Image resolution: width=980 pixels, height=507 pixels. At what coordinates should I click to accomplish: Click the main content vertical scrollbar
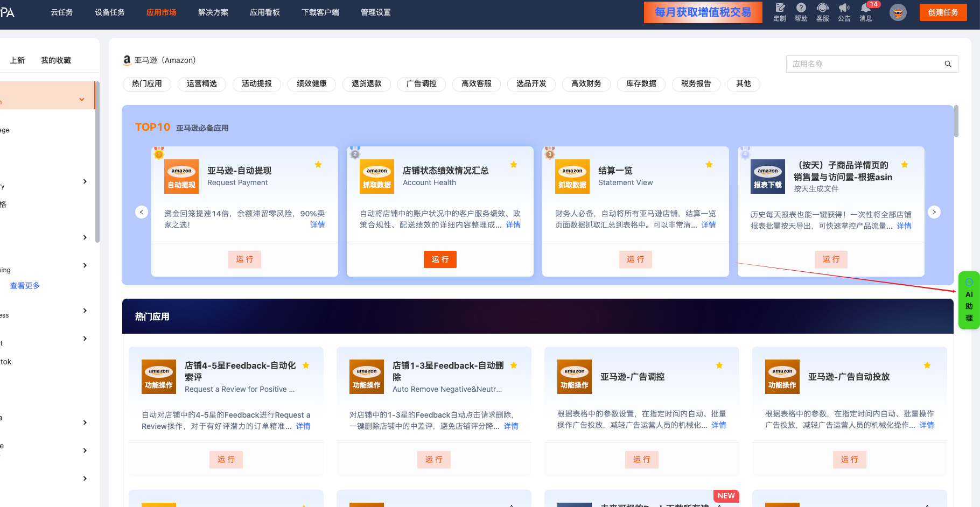pyautogui.click(x=956, y=121)
